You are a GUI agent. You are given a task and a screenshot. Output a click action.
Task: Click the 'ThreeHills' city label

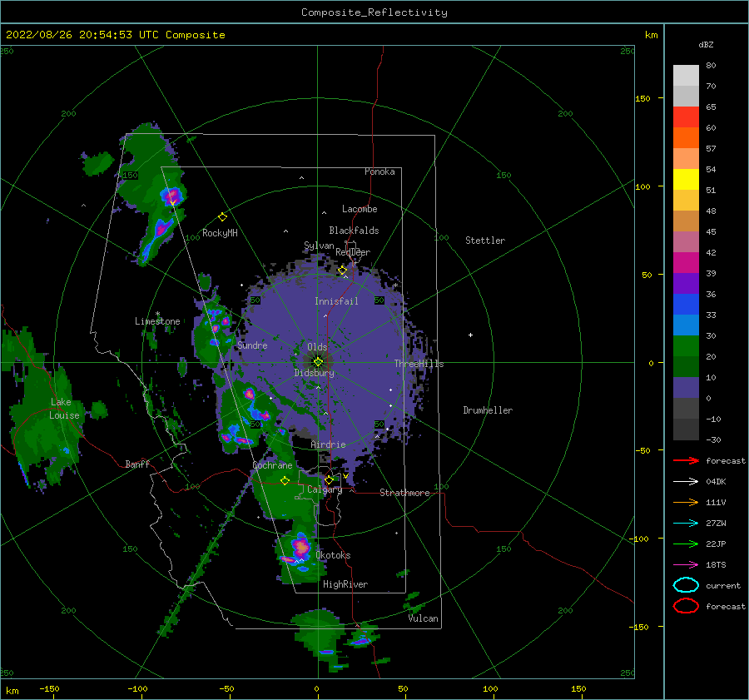[419, 364]
